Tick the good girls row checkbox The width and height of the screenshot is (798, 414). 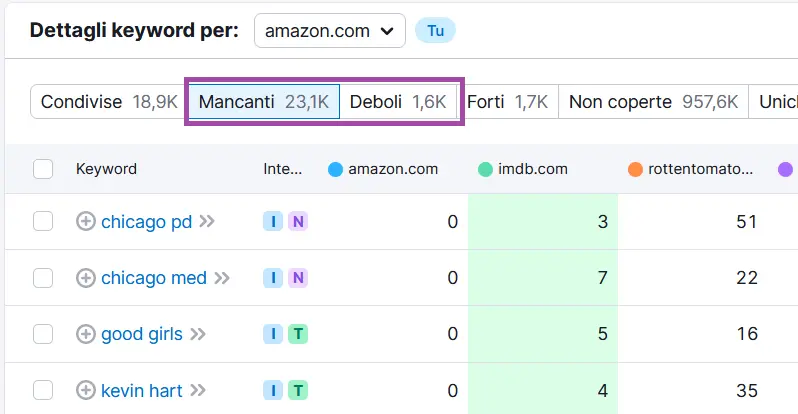click(43, 334)
